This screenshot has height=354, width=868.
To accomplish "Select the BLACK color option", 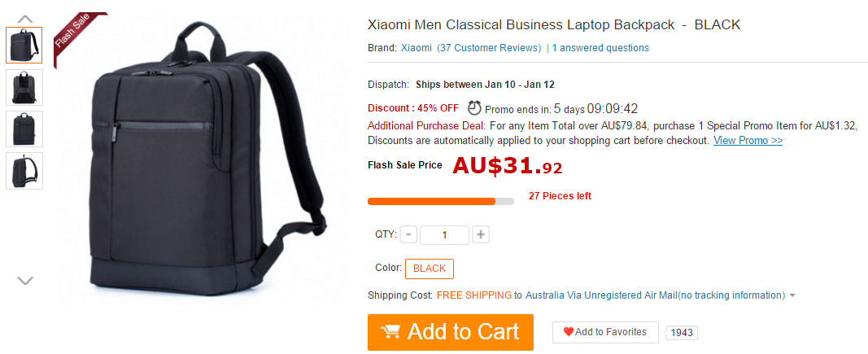I will 430,269.
